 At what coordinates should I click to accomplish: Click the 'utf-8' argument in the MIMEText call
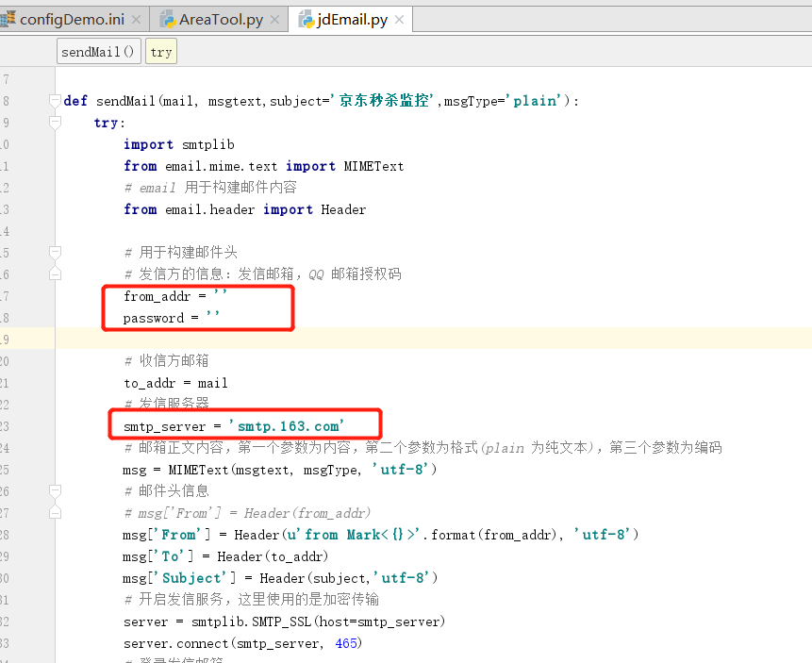click(401, 470)
